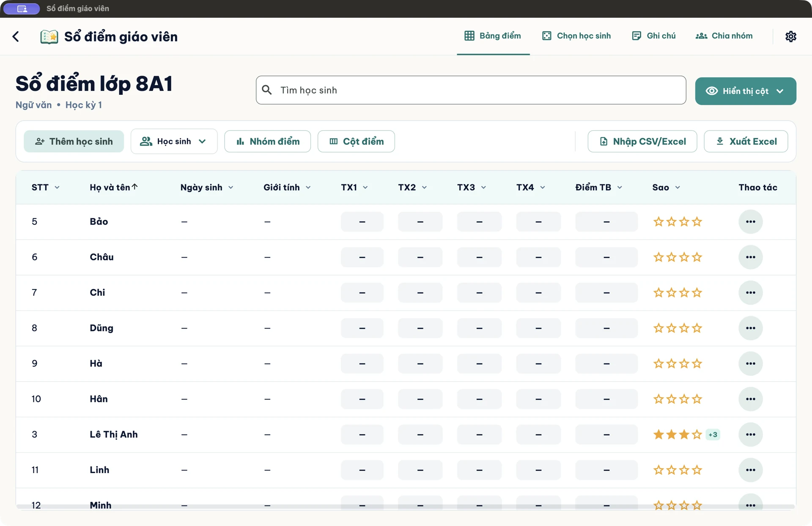Open settings via the gear icon
The image size is (812, 526).
(791, 36)
